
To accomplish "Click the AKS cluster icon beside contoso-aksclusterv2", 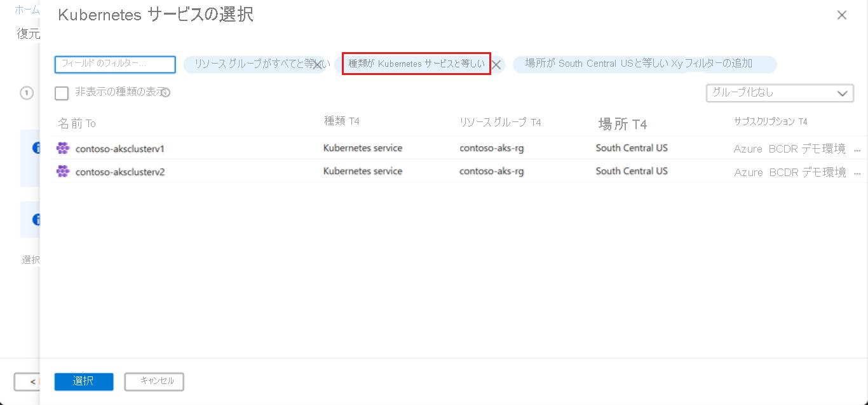I will (x=62, y=171).
